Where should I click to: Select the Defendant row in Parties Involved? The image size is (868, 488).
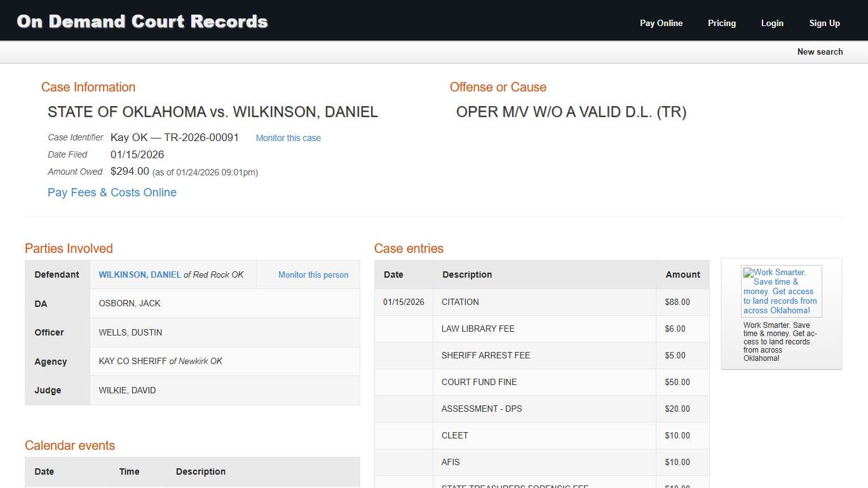[57, 274]
